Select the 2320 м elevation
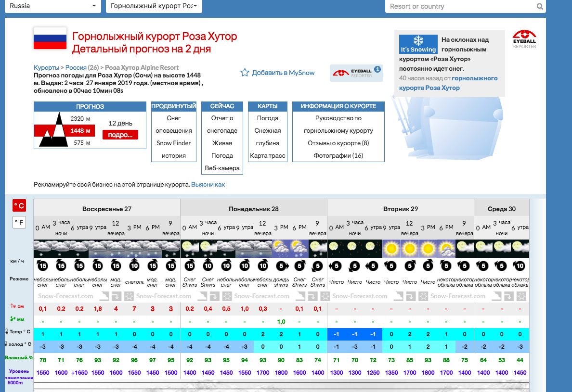This screenshot has width=572, height=392. click(x=80, y=118)
